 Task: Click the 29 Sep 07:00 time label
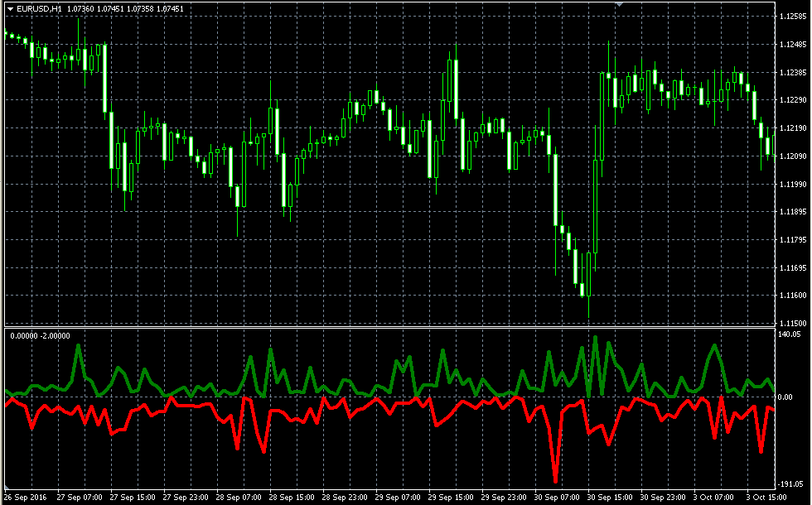pyautogui.click(x=399, y=498)
